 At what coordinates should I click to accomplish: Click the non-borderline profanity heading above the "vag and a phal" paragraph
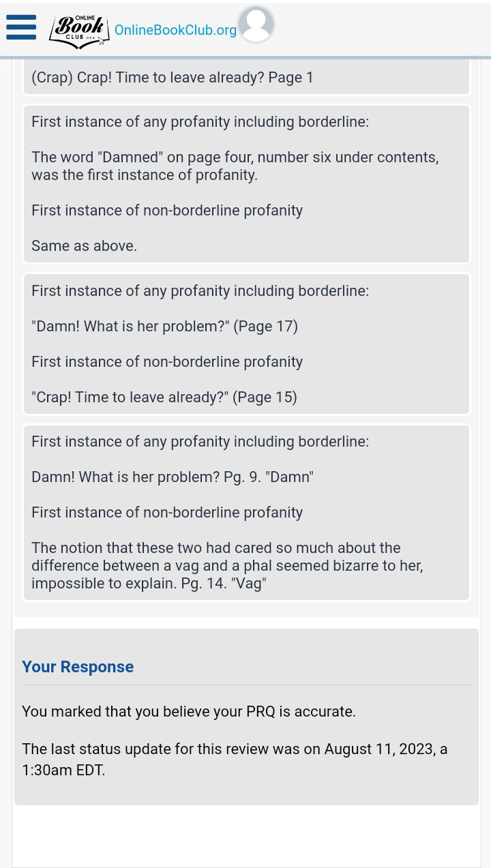pos(167,513)
